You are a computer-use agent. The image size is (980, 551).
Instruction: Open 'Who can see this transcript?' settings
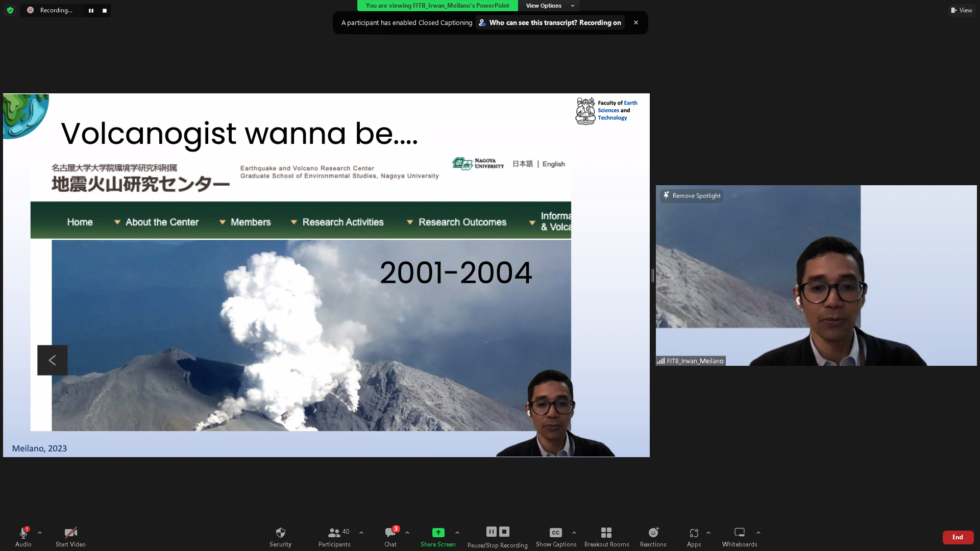[550, 22]
